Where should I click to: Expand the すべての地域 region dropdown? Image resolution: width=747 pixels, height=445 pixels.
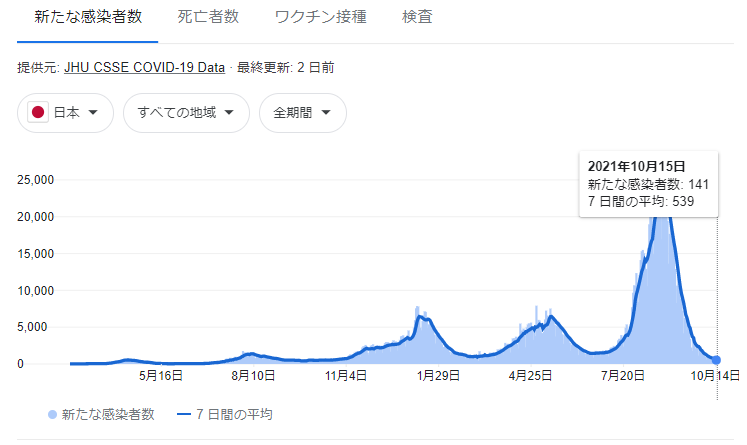186,113
